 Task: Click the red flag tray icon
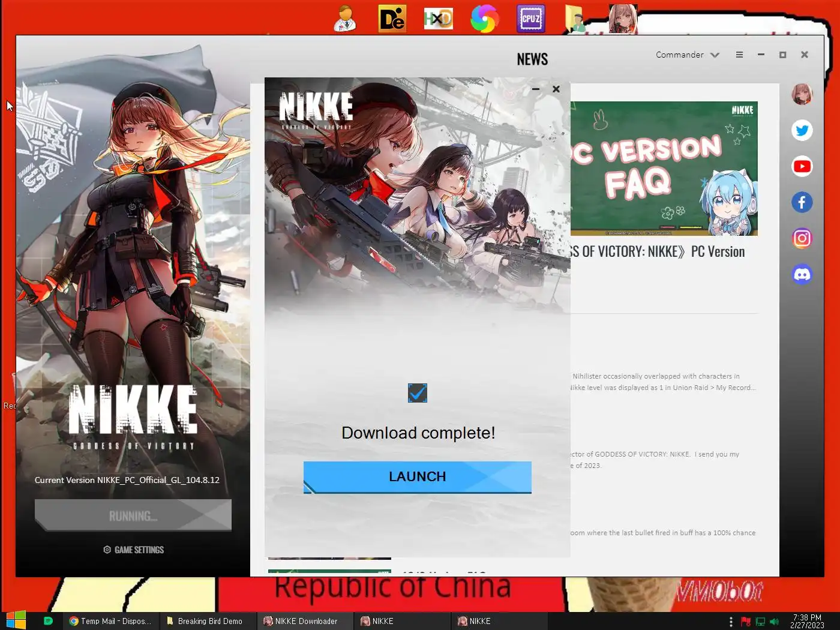point(746,622)
